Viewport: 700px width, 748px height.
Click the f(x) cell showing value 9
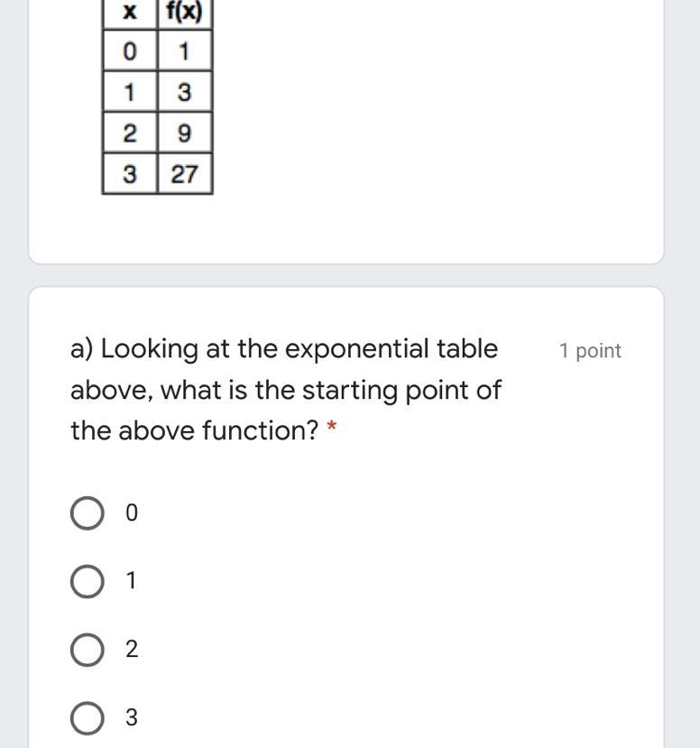pyautogui.click(x=184, y=134)
